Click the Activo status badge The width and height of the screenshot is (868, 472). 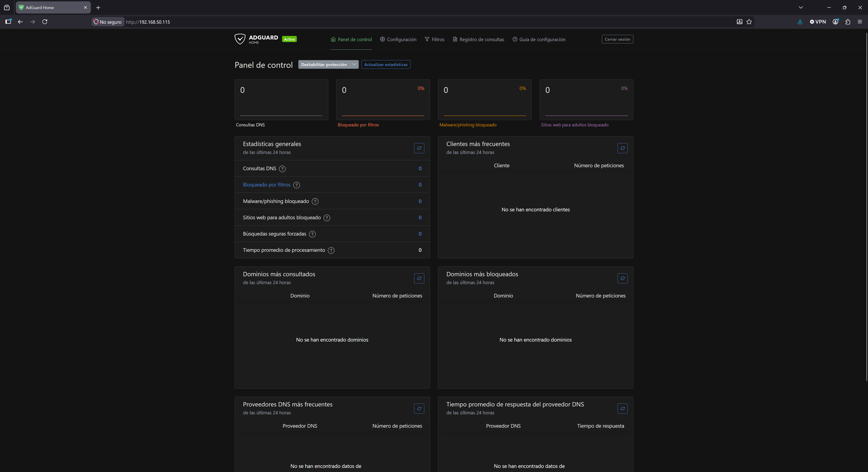(x=289, y=39)
